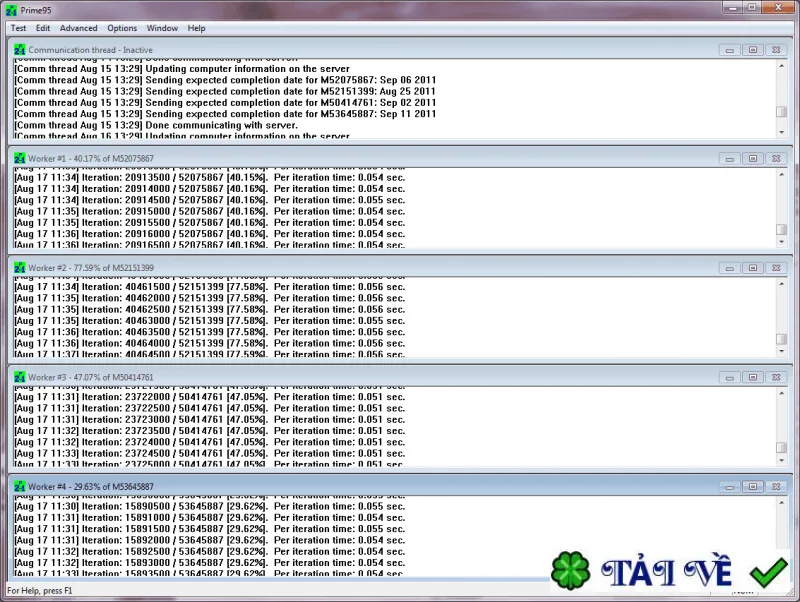Screen dimensions: 800x602
Task: Click the scrollbar thumb in Worker #2 pane
Action: click(x=781, y=339)
